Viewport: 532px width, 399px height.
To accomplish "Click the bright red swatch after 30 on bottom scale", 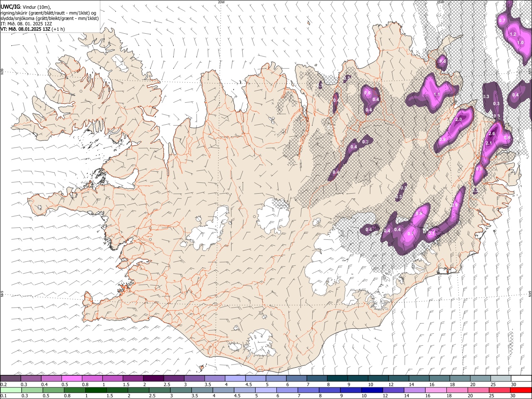I will [x=521, y=390].
